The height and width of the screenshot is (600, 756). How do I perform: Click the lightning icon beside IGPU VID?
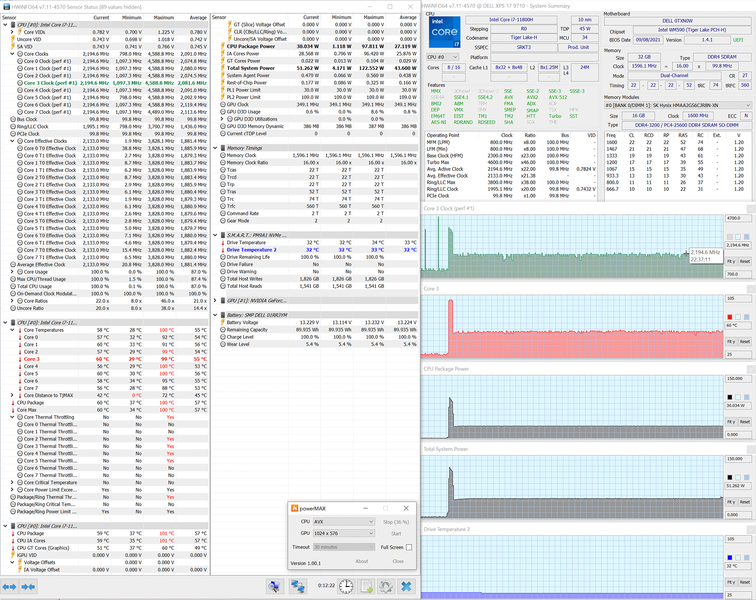point(13,555)
